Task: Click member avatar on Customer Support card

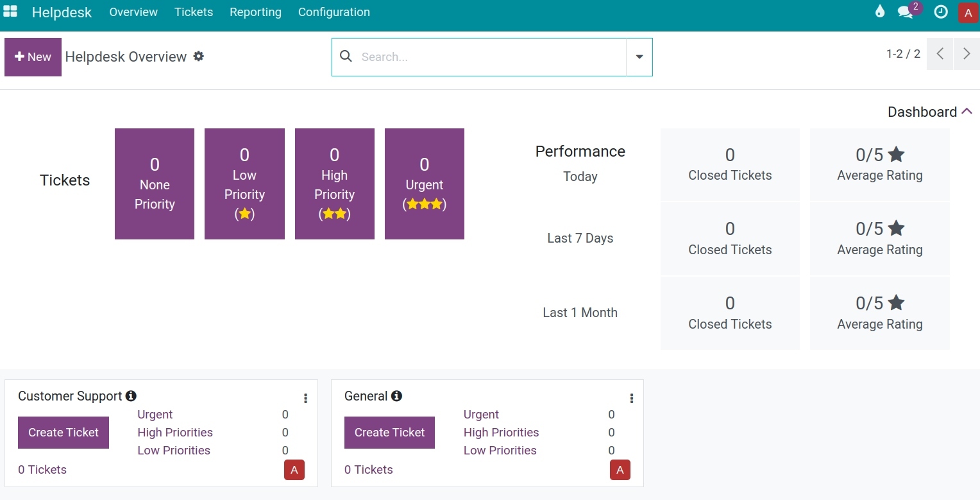Action: (294, 470)
